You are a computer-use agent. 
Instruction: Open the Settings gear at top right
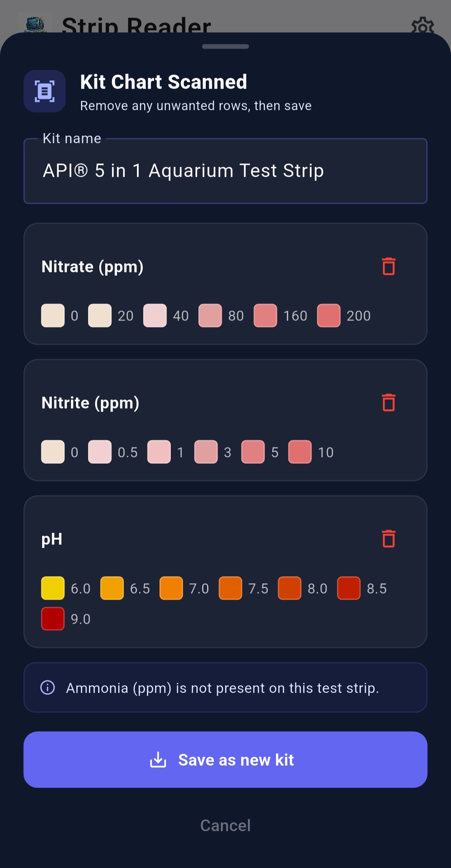(423, 26)
